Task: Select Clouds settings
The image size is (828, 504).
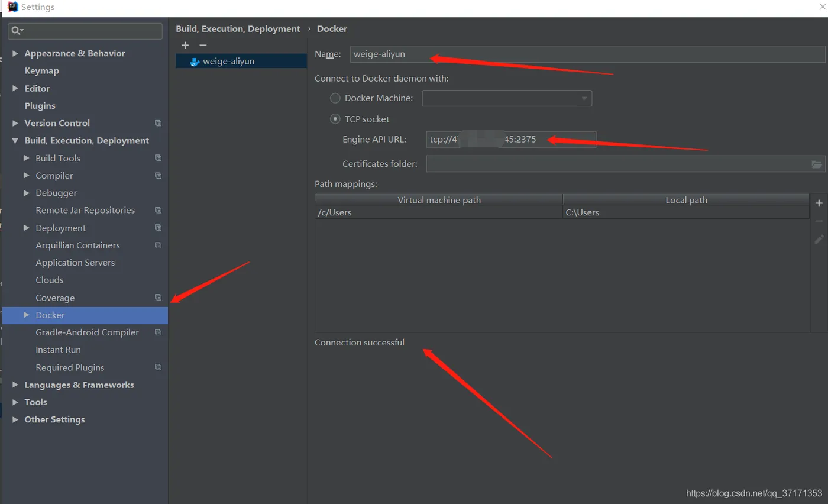Action: click(x=50, y=280)
